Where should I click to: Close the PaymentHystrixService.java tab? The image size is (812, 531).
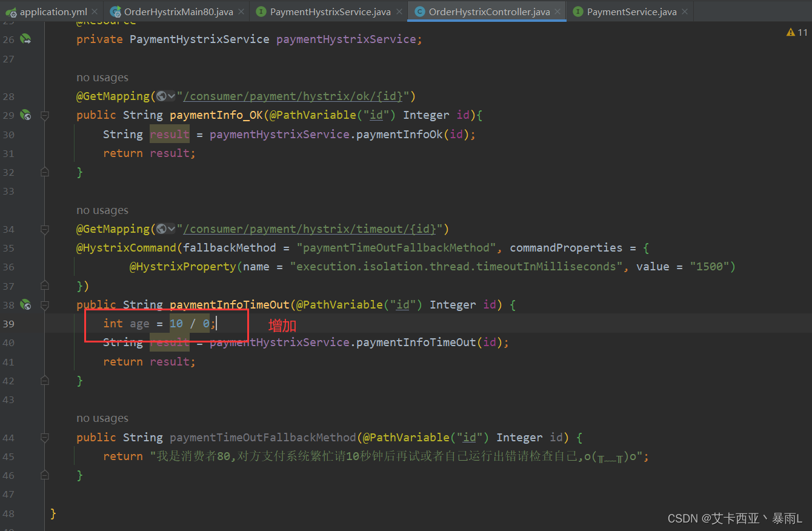(x=399, y=12)
